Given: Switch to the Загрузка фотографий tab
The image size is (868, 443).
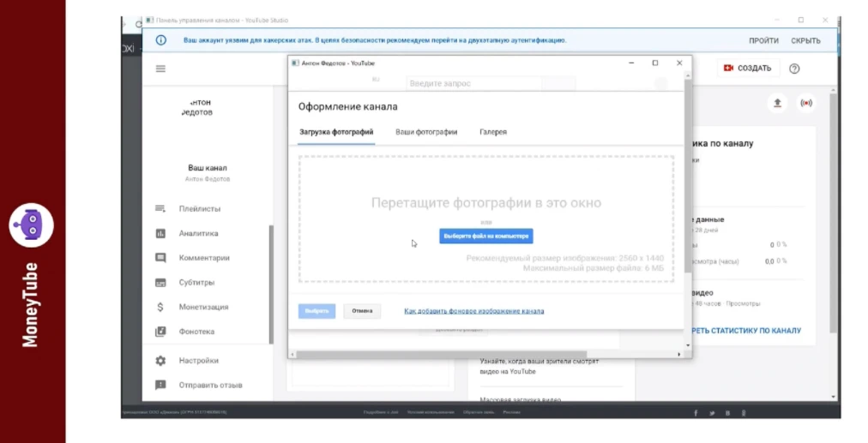Looking at the screenshot, I should coord(336,132).
